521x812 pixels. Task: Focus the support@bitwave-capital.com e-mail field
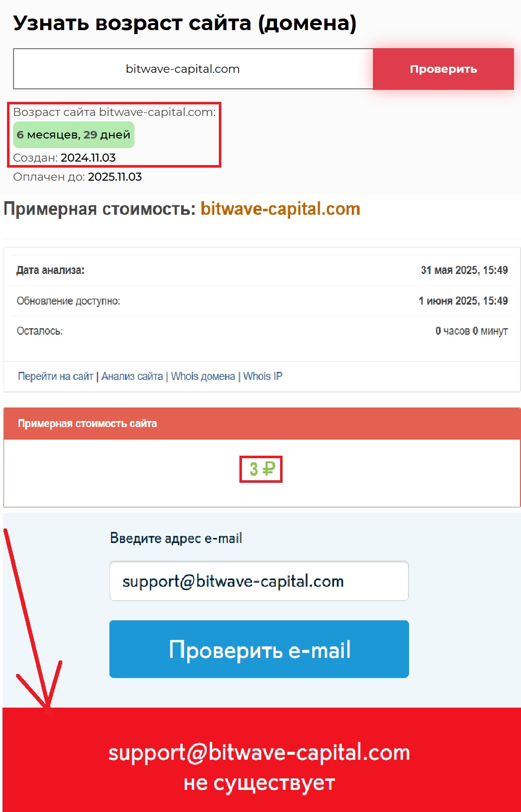point(259,581)
